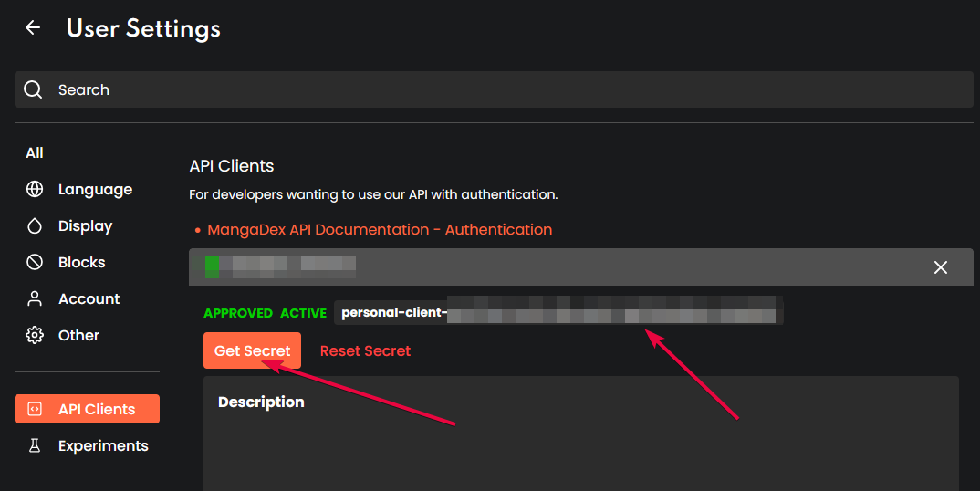Image resolution: width=980 pixels, height=491 pixels.
Task: Go back using the arrow icon
Action: pyautogui.click(x=33, y=27)
